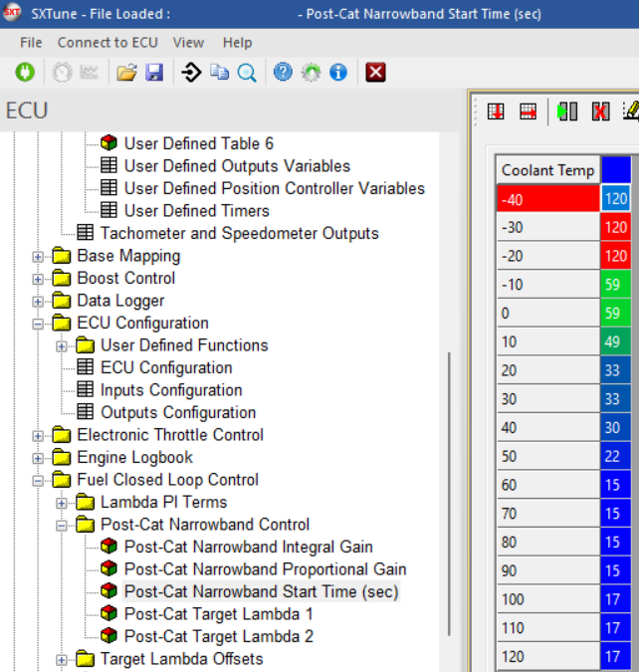Click the Coolant Temp column header
The height and width of the screenshot is (672, 639).
[548, 170]
